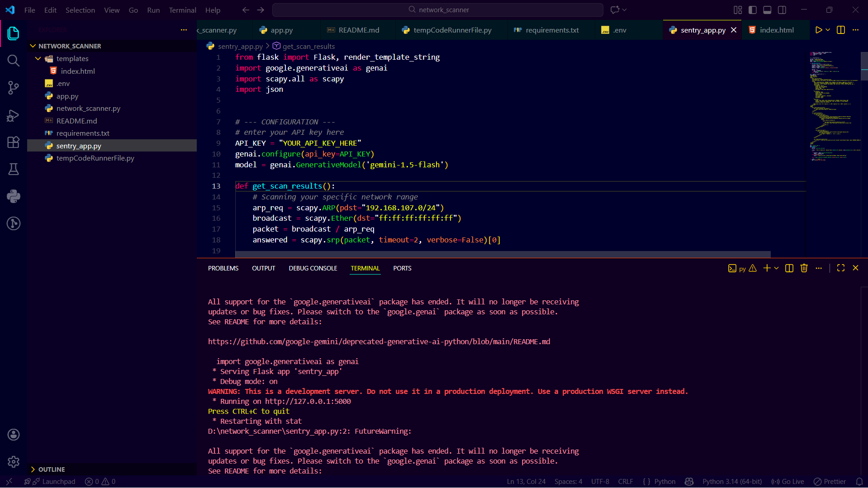This screenshot has height=488, width=868.
Task: Go back with the navigation arrow
Action: coord(246,10)
